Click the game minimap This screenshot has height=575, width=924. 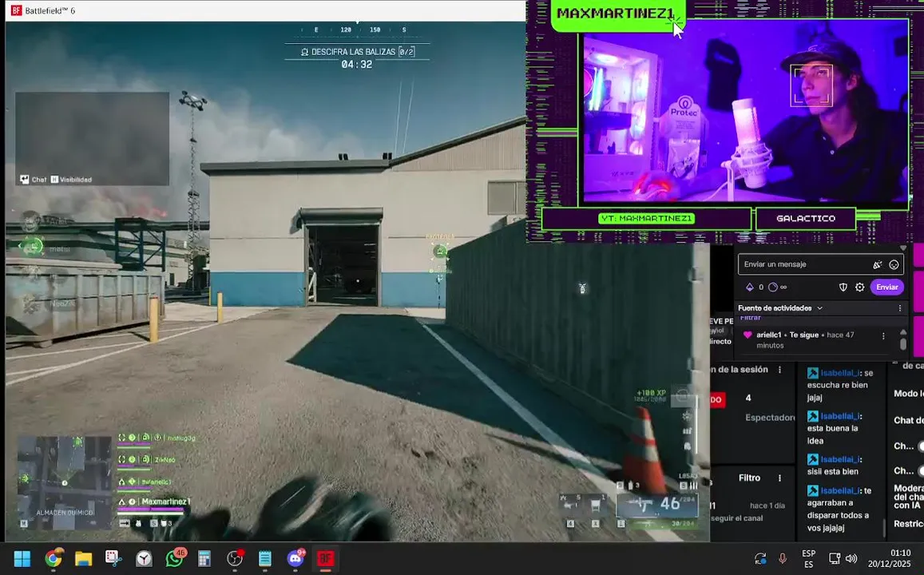tap(64, 482)
